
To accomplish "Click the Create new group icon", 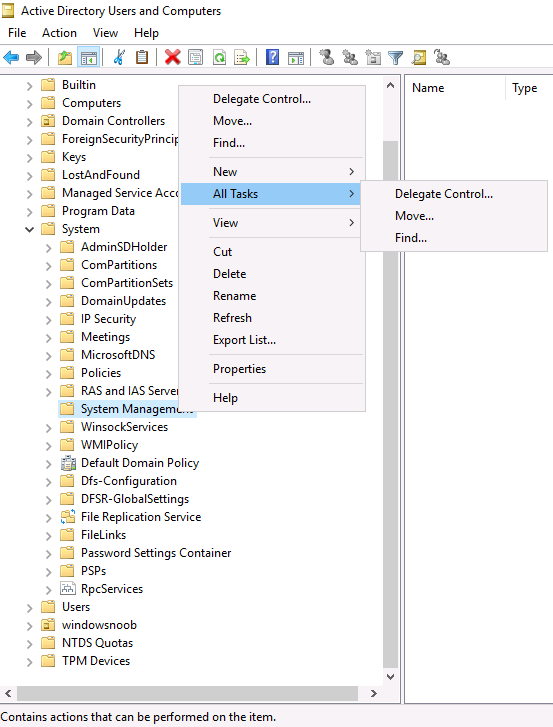I will pyautogui.click(x=350, y=57).
